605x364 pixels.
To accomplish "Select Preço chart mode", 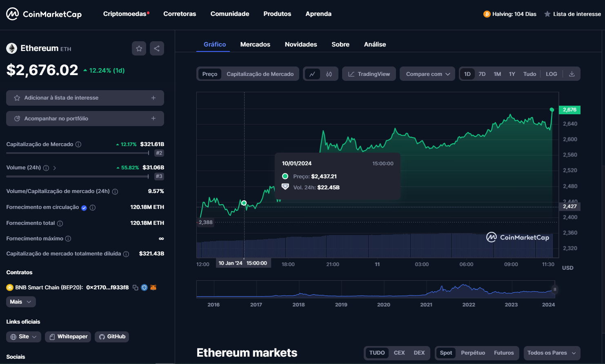I will (210, 74).
